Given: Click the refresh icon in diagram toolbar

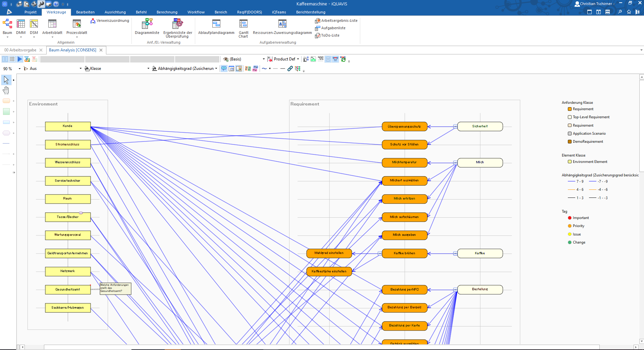Looking at the screenshot, I should (343, 59).
